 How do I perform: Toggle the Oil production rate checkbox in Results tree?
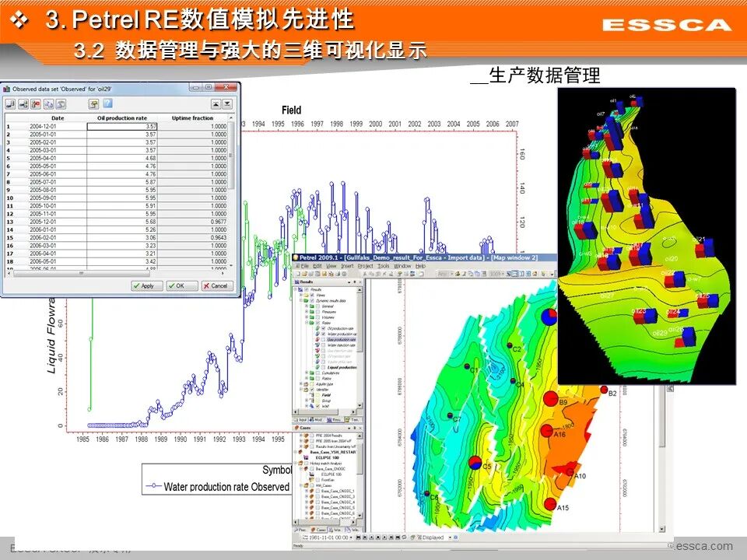pyautogui.click(x=324, y=328)
